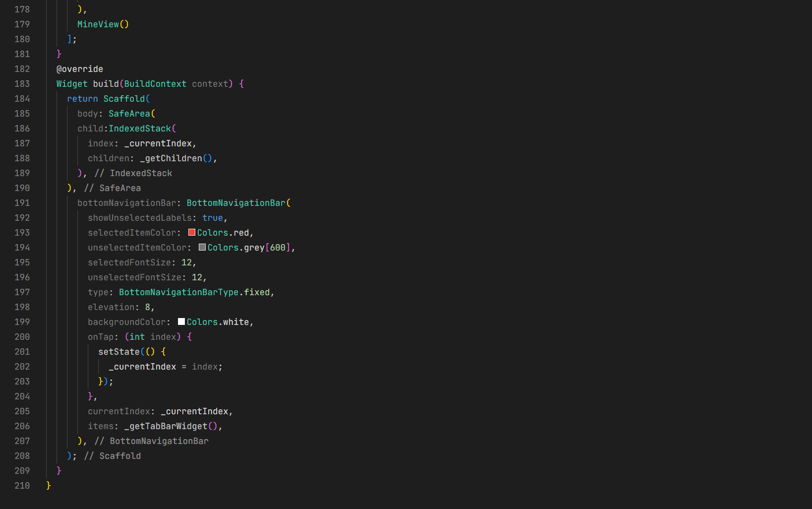
Task: Click the unselectedFontSize value 12
Action: (197, 277)
